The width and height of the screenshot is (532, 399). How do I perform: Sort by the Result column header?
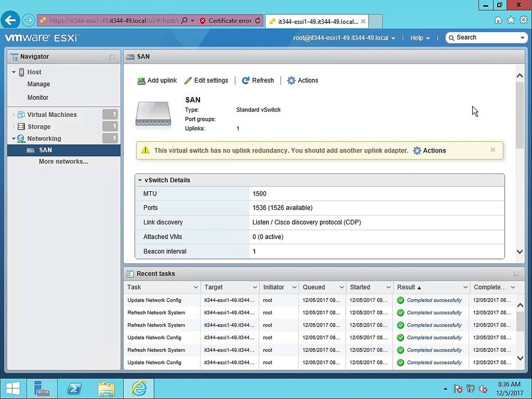pos(409,288)
